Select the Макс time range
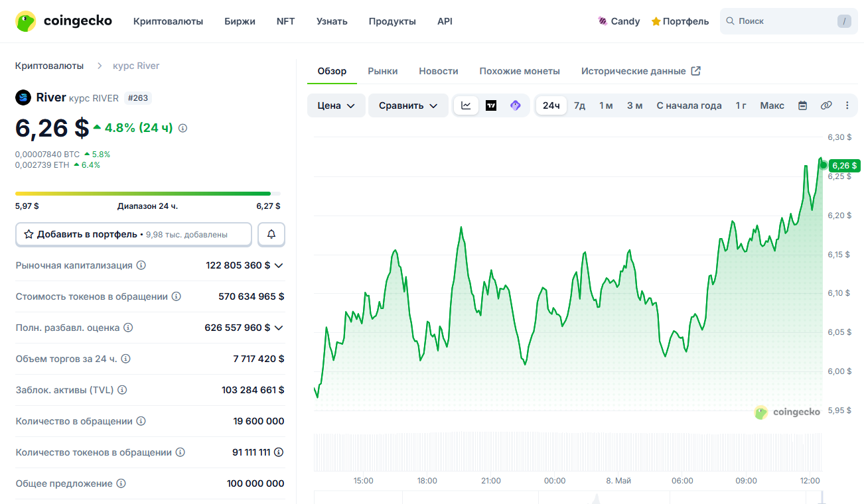864x504 pixels. (772, 105)
